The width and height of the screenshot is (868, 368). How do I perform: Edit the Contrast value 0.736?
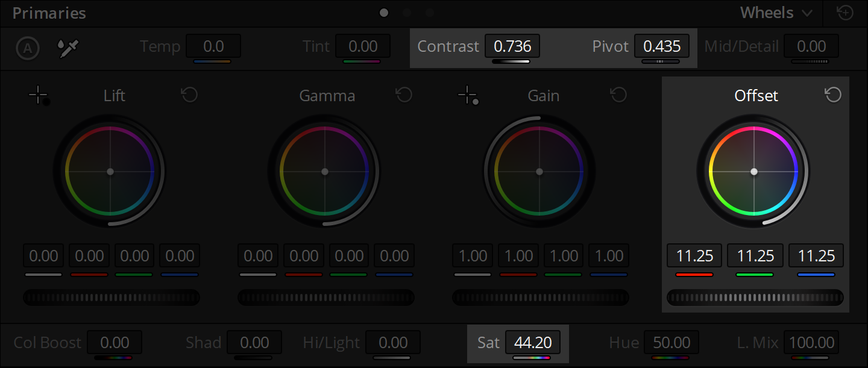click(x=512, y=46)
